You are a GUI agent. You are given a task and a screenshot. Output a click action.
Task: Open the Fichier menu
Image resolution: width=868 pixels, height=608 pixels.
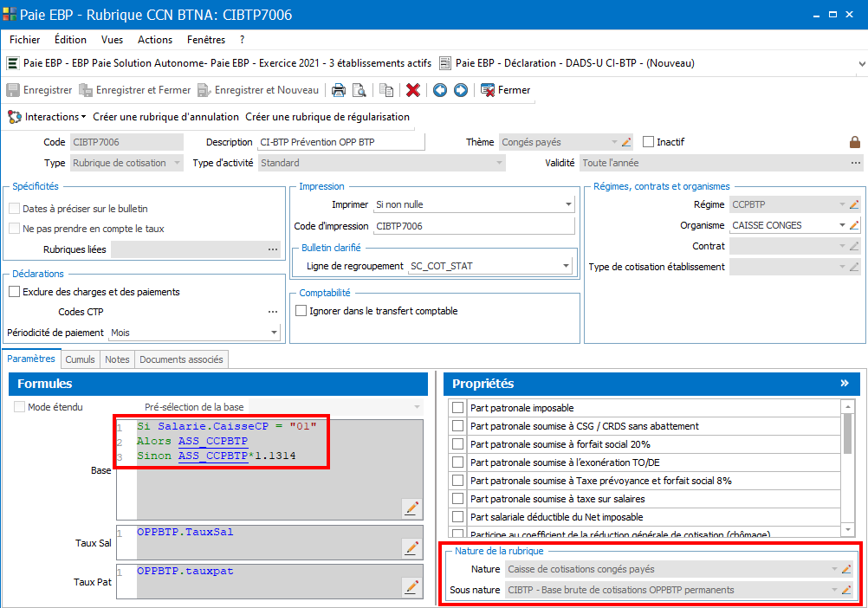tap(25, 40)
